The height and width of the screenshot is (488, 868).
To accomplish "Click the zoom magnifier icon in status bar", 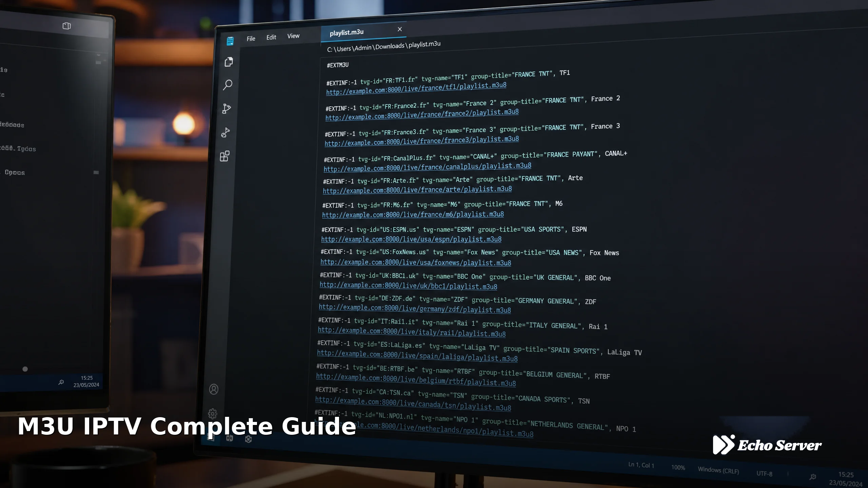I will [x=813, y=477].
